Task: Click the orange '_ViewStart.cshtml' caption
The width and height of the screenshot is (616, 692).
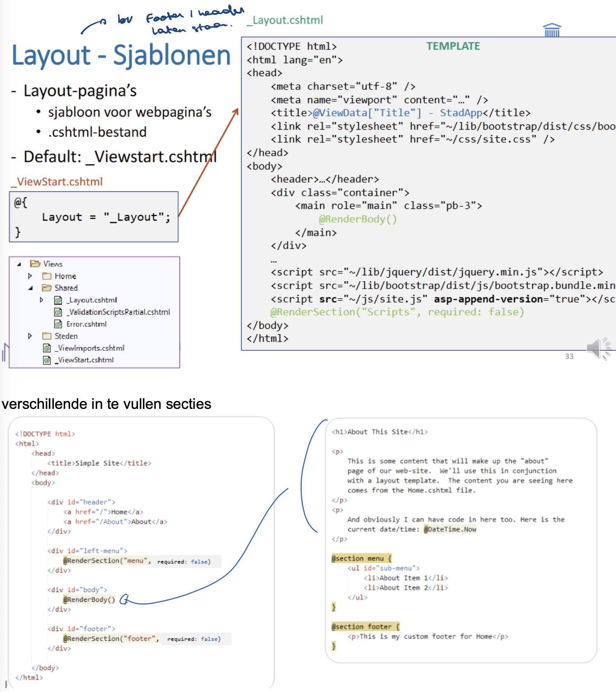Action: point(57,182)
